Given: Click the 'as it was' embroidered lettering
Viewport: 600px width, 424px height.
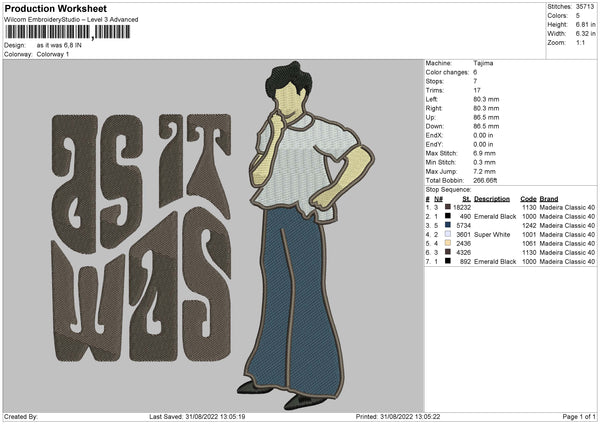Looking at the screenshot, I should pos(141,238).
